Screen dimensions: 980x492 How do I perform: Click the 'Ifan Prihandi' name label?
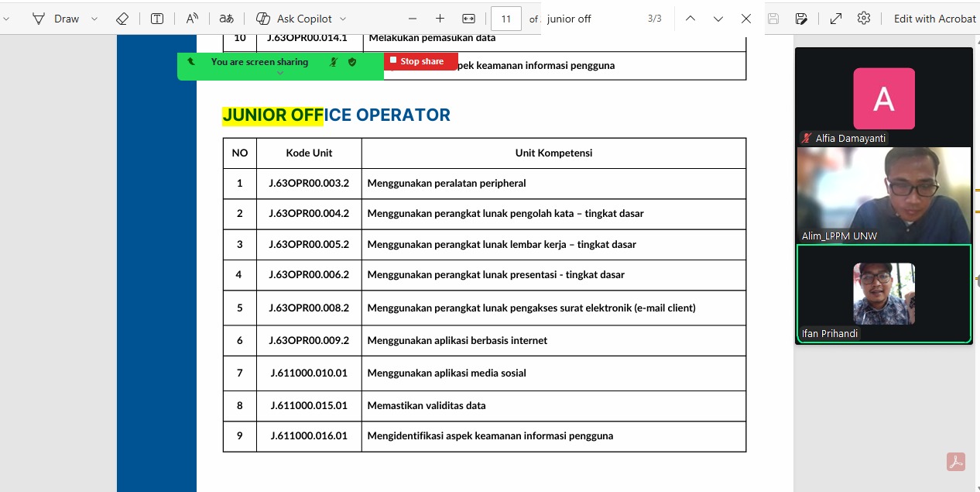tap(830, 334)
